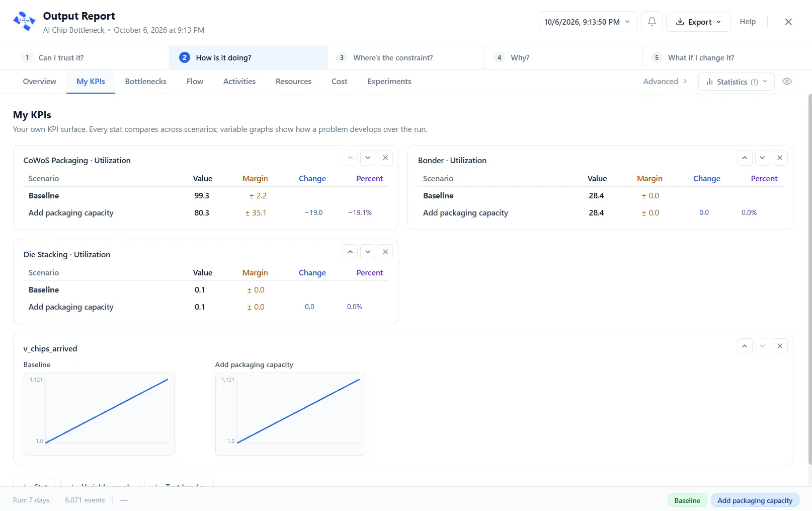This screenshot has width=812, height=511.
Task: Click the CoWoS Baseline value 99.3
Action: (x=202, y=196)
